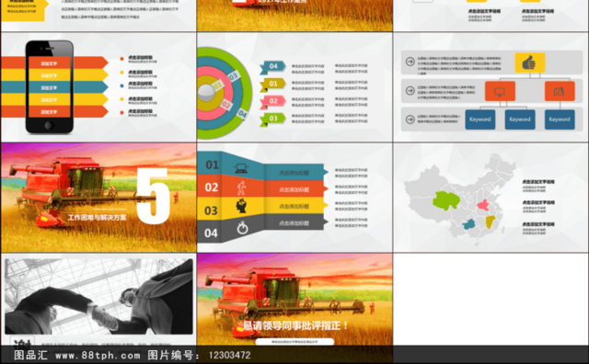The image size is (589, 364).
Task: Open the harvester slide with the big number 5
Action: click(x=98, y=198)
